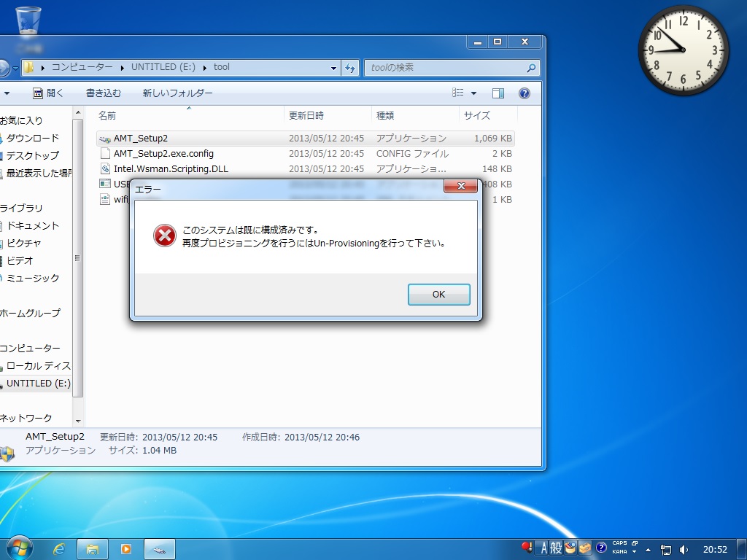Image resolution: width=747 pixels, height=560 pixels.
Task: Click the USB application file icon
Action: point(105,184)
